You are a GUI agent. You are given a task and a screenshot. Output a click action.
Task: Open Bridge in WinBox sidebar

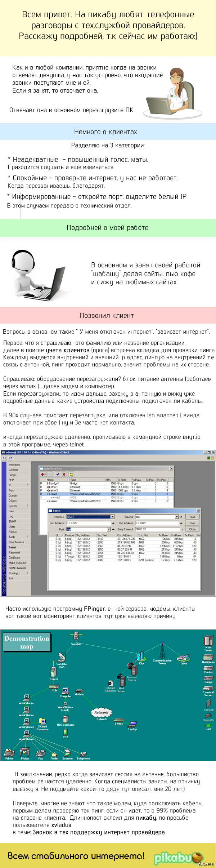click(12, 475)
